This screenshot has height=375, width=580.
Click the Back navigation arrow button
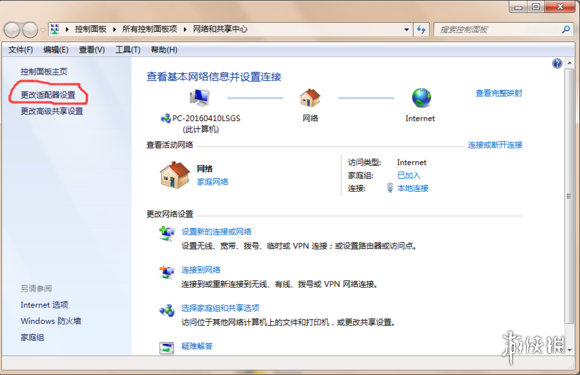coord(12,30)
